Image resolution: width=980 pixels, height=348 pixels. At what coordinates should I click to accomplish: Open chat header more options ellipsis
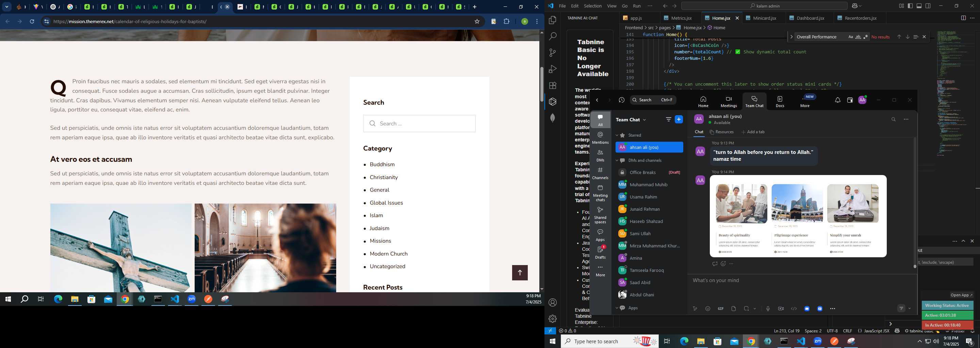[x=906, y=119]
